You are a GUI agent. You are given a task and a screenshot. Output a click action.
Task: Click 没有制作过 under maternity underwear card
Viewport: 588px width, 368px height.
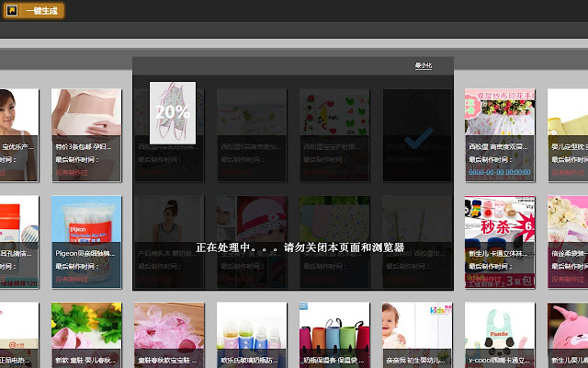click(72, 172)
